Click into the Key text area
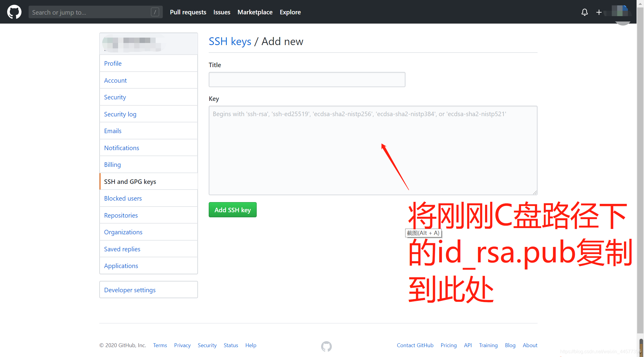Screen dimensions: 644x357 tap(373, 150)
